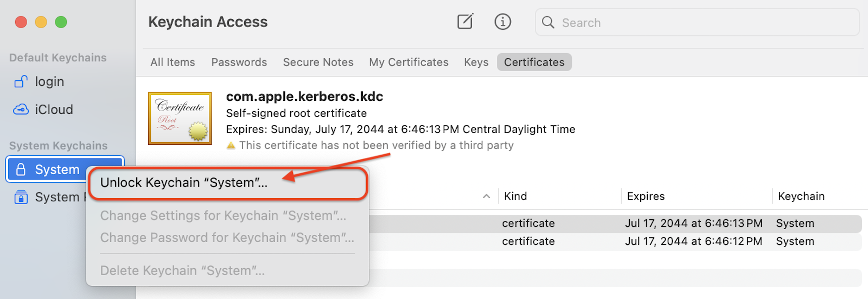Click the compose new keychain item icon
868x299 pixels.
[x=465, y=22]
